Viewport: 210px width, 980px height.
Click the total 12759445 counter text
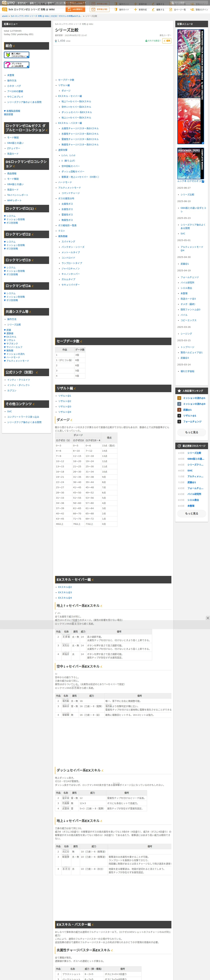coord(13,31)
